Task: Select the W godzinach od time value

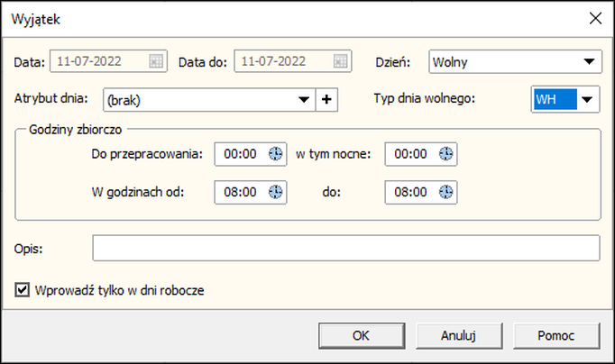Action: coord(241,192)
